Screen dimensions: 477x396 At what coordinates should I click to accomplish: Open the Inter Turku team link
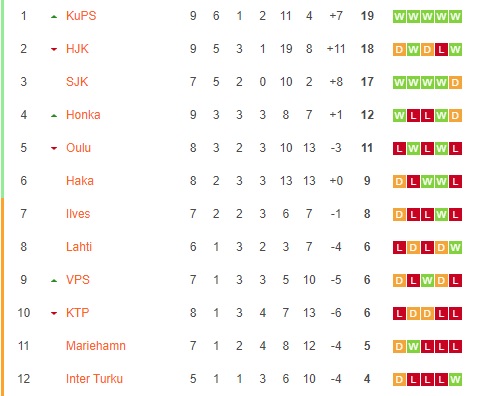point(94,379)
